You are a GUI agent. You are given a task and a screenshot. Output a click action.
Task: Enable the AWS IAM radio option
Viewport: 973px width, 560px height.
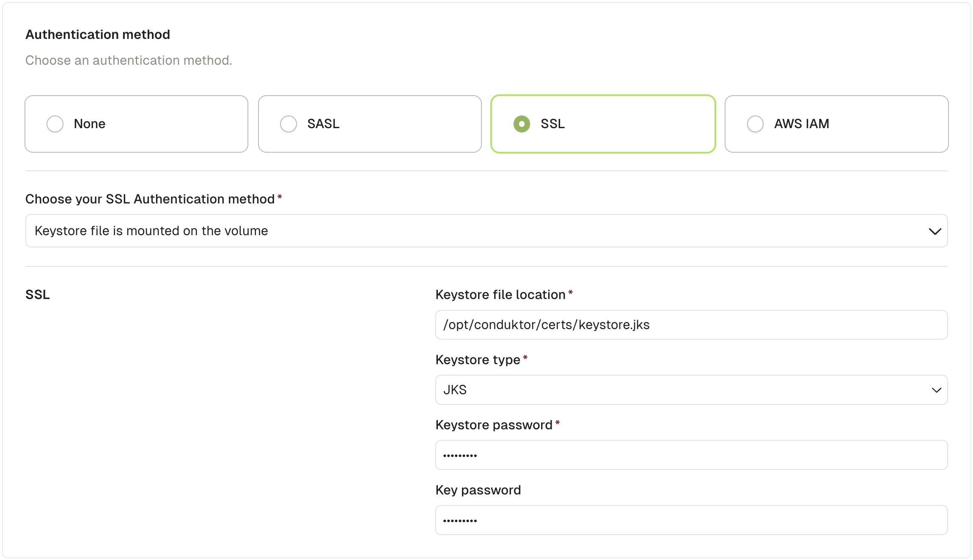pyautogui.click(x=755, y=124)
